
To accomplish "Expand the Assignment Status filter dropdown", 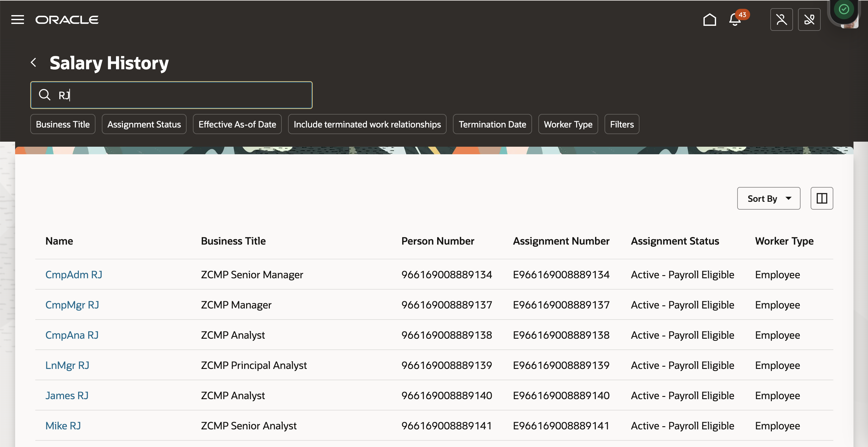I will click(x=144, y=124).
